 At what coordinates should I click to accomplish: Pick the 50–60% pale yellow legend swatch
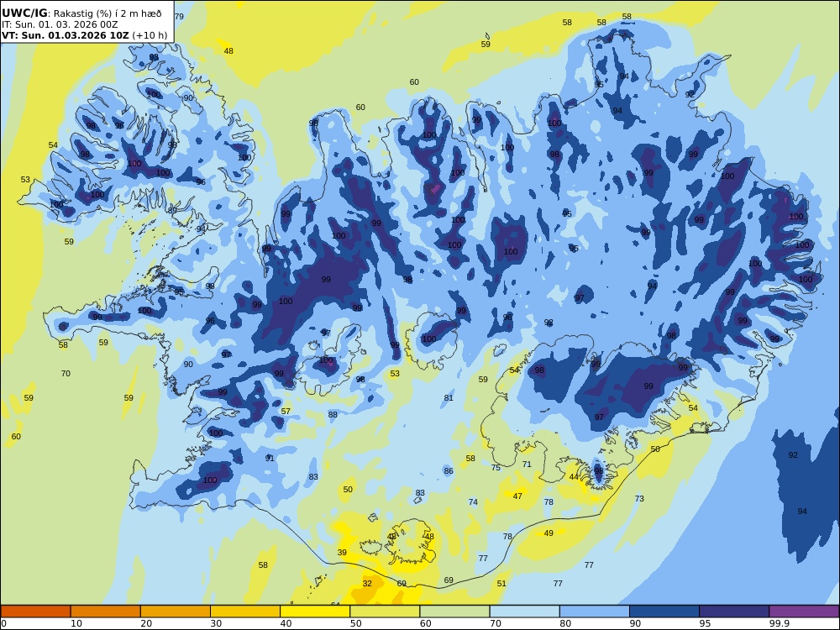(x=385, y=612)
